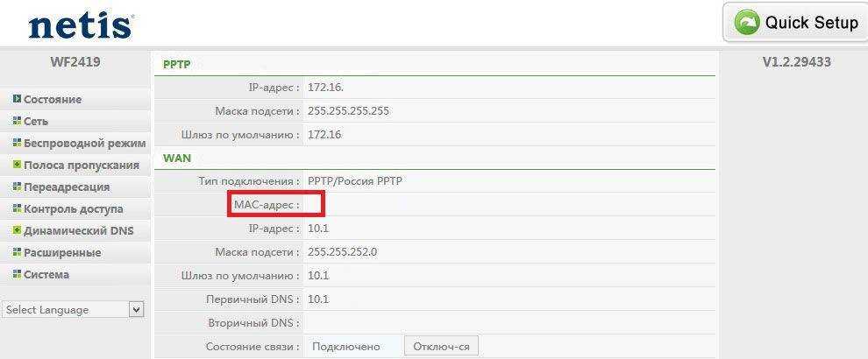Click the Отключ-ся disconnect button

[441, 347]
